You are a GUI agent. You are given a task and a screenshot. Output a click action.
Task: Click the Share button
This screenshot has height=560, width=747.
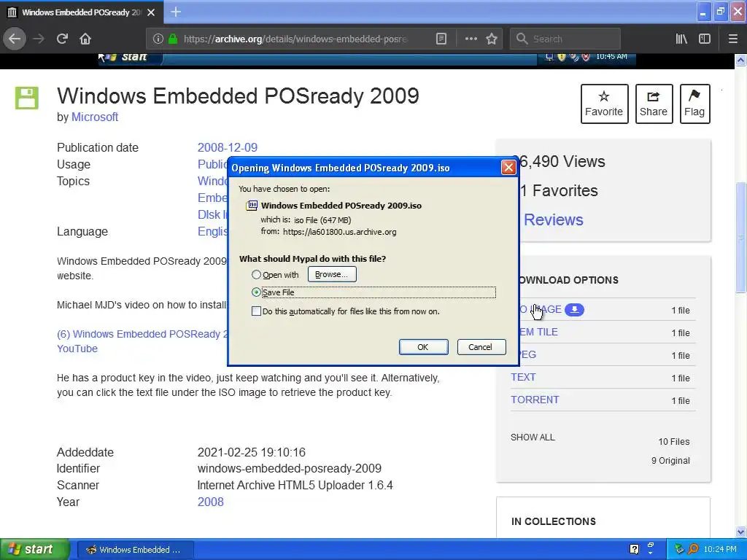tap(654, 104)
